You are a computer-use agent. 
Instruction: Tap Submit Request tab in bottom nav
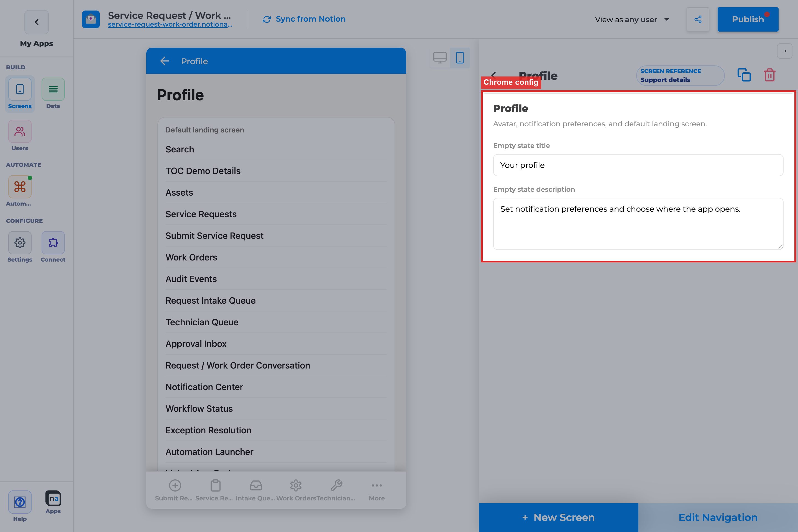pos(174,490)
